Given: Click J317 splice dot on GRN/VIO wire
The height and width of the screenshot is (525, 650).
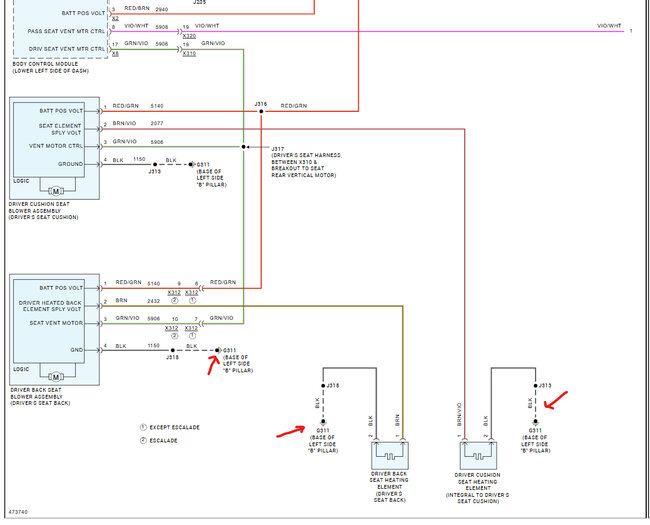Looking at the screenshot, I should tap(243, 147).
